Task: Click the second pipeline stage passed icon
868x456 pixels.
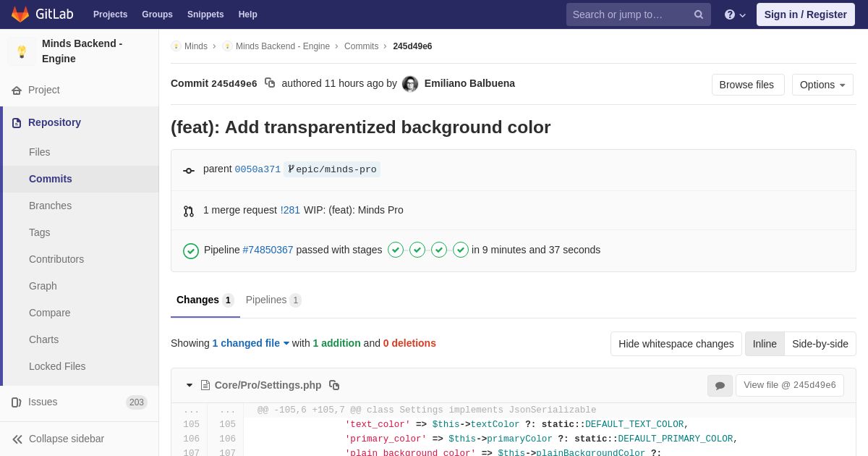Action: (417, 250)
